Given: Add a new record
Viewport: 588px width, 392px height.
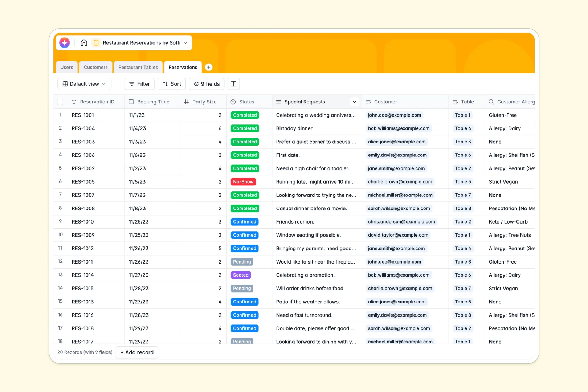Looking at the screenshot, I should point(137,352).
